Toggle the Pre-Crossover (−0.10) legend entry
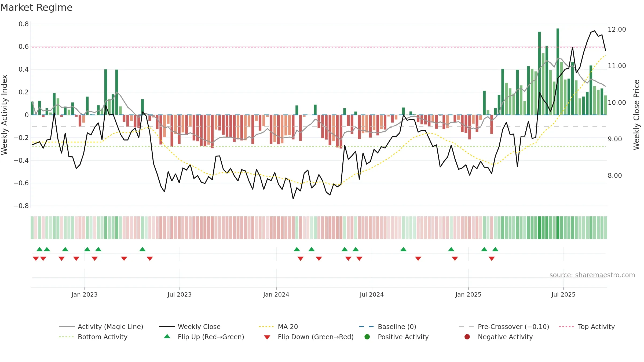 pyautogui.click(x=504, y=327)
